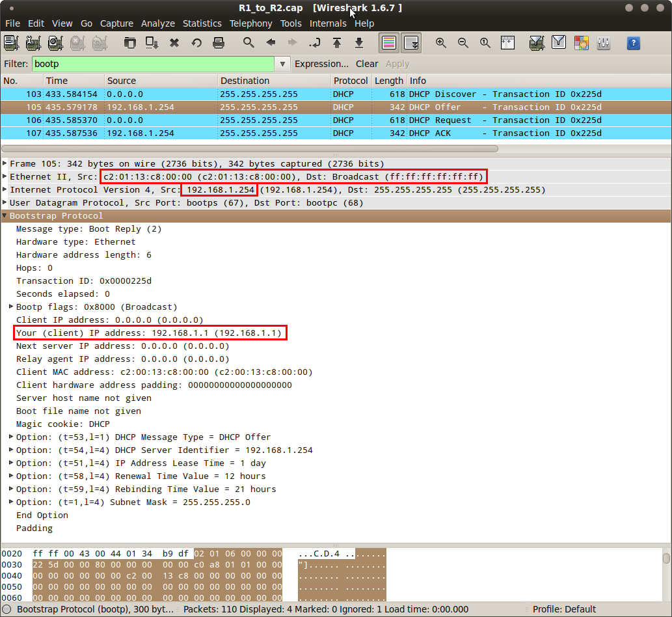Toggle auto scroll during live capture
672x617 pixels.
[411, 43]
